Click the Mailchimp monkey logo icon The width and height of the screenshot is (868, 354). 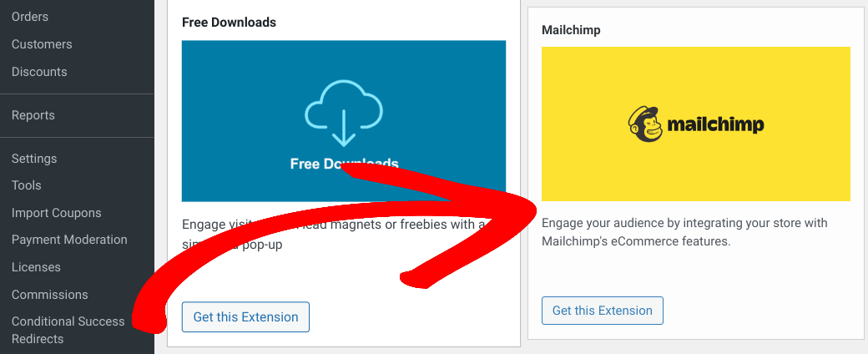[x=645, y=124]
